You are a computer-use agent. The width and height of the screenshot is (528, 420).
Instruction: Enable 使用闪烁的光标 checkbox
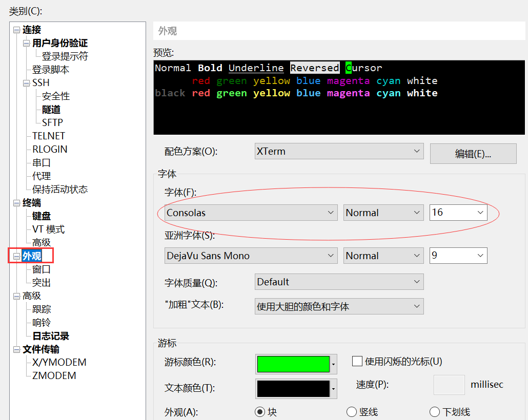point(357,361)
